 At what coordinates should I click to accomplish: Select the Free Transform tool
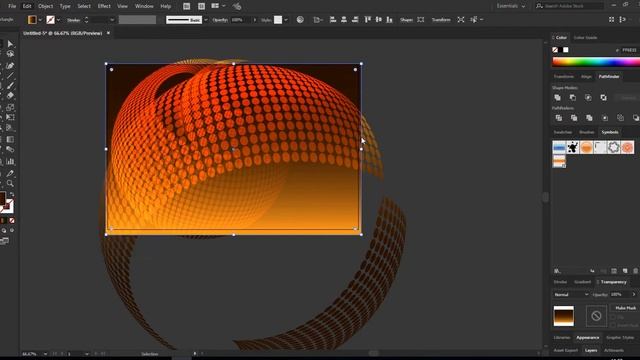coord(10,118)
